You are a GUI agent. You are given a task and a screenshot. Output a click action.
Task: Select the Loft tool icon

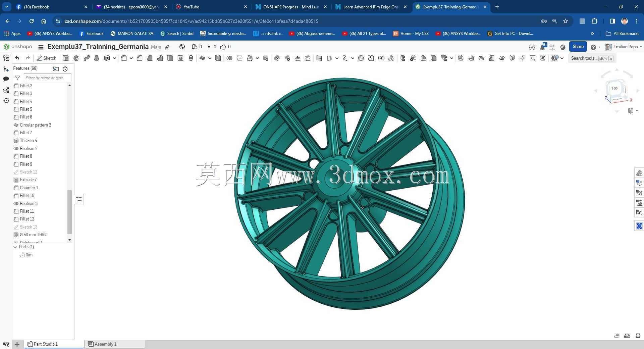(97, 58)
